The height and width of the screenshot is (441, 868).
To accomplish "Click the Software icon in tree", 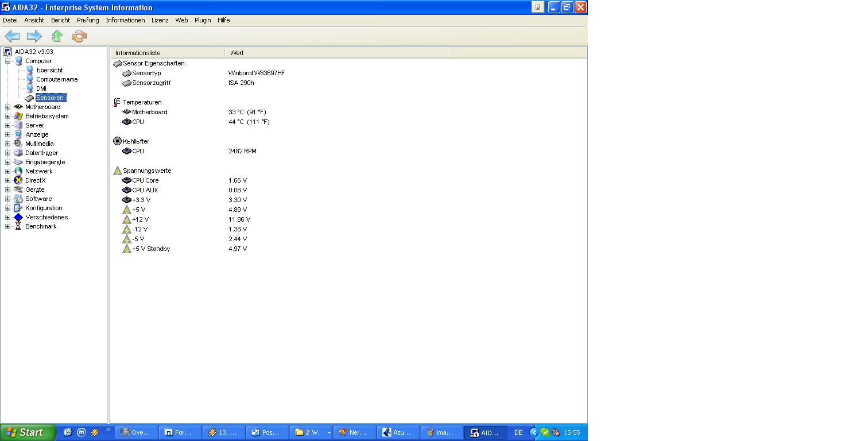I will click(18, 199).
